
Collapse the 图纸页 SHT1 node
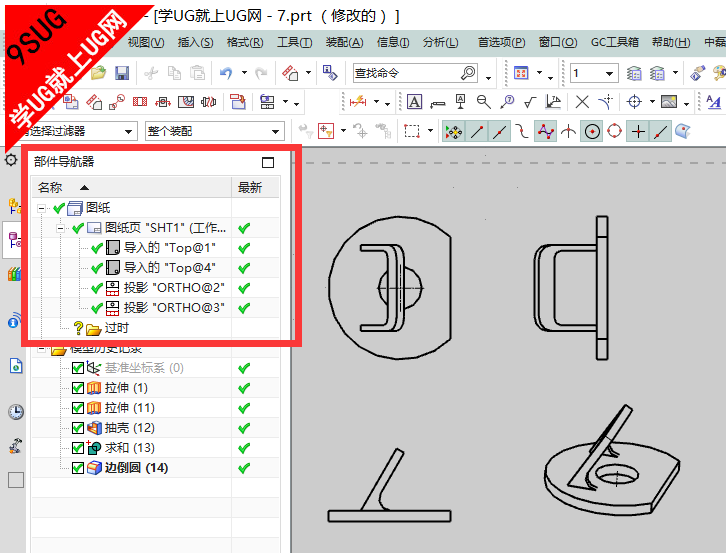click(60, 228)
